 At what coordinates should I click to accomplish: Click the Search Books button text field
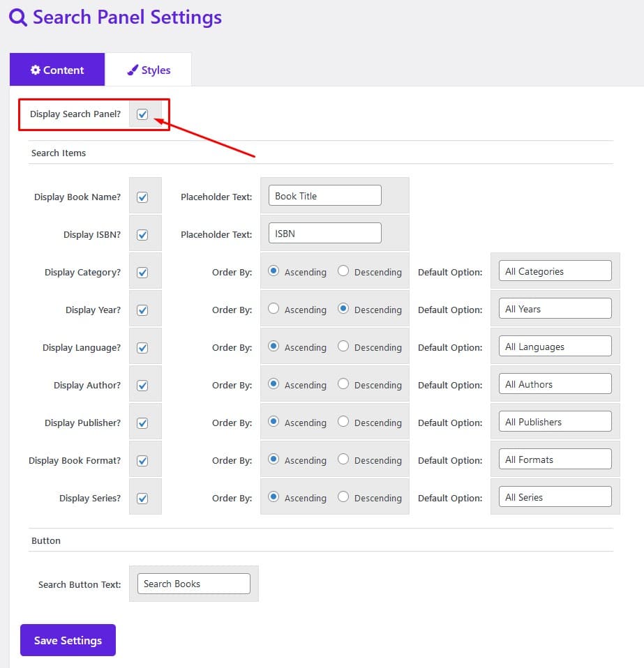pyautogui.click(x=193, y=584)
